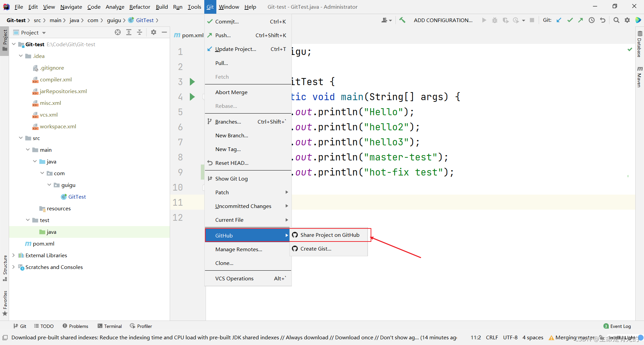
Task: Open the Maven side tool window
Action: point(640,77)
